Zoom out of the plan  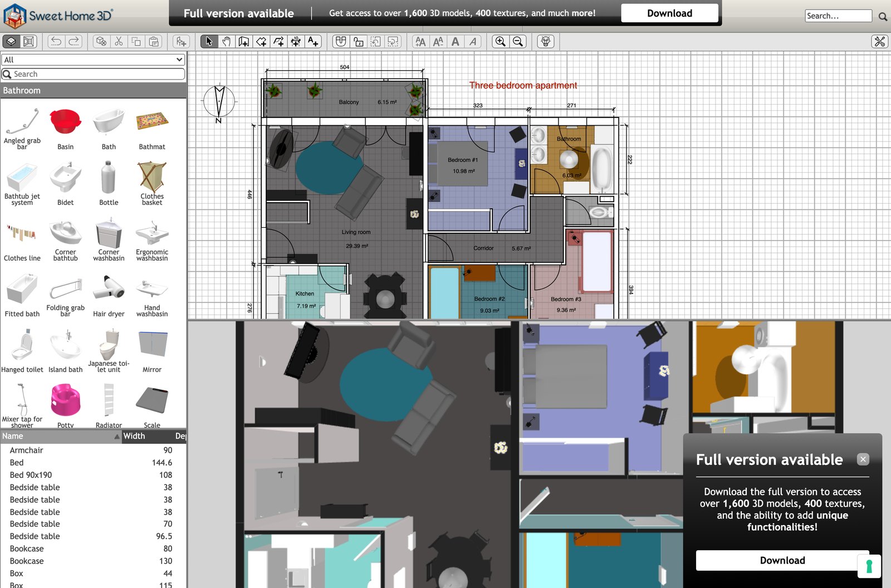point(518,41)
